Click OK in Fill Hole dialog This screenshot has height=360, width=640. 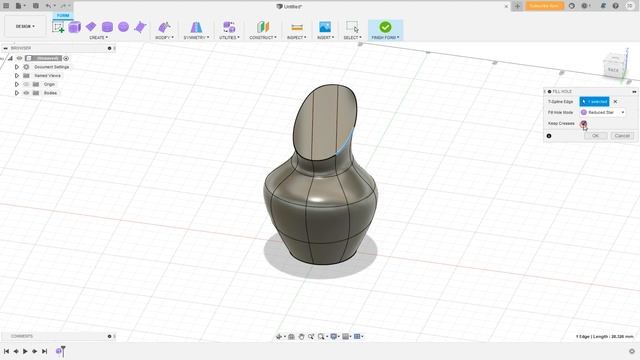[x=595, y=136]
